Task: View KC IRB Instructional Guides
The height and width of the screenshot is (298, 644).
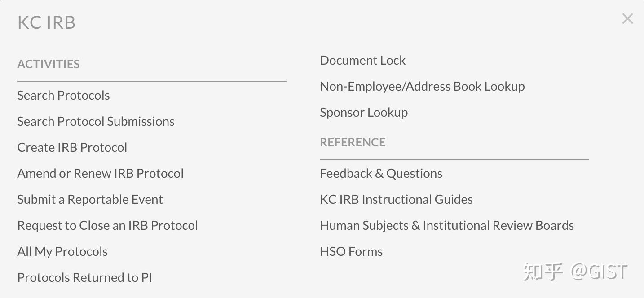Action: pos(396,199)
